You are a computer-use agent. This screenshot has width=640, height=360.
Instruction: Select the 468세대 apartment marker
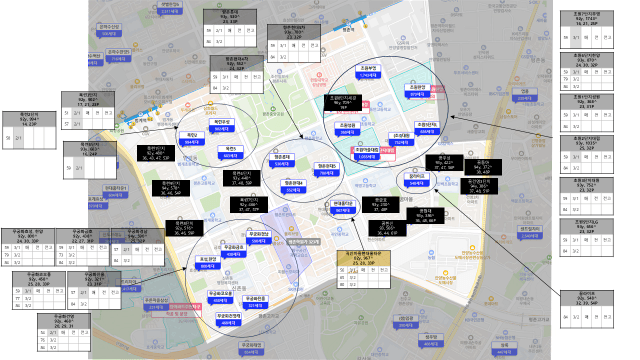click(x=229, y=319)
